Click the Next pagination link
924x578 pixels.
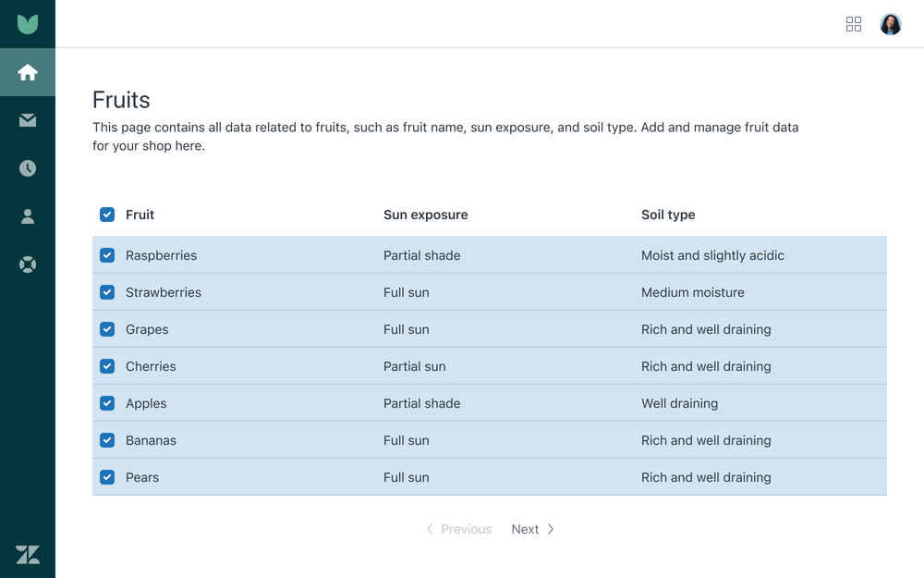[525, 529]
